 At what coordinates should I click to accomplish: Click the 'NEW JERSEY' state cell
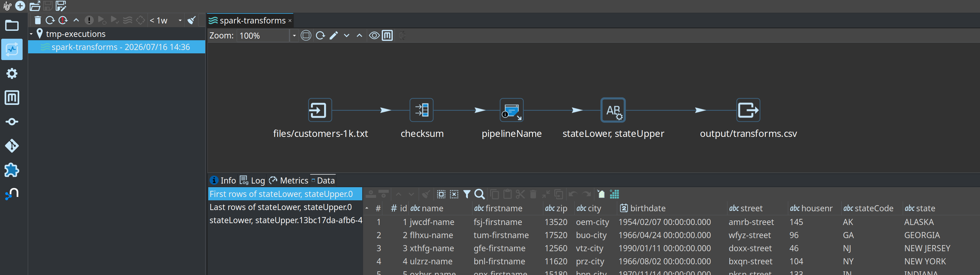point(927,248)
